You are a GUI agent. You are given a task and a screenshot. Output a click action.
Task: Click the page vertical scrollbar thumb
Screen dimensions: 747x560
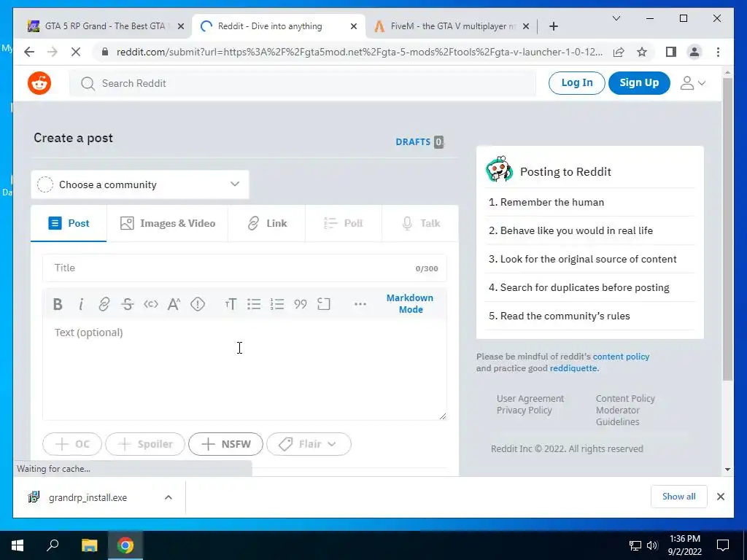coord(727,228)
